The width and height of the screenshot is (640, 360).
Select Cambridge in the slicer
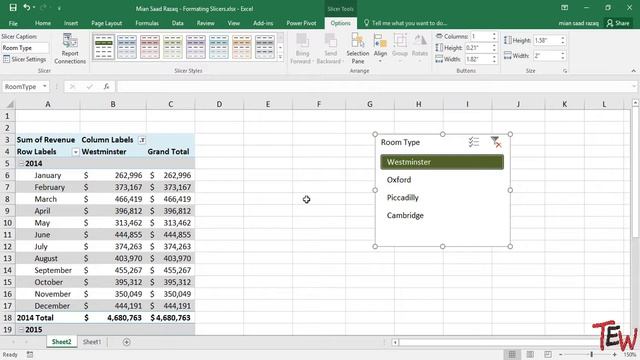pos(442,215)
